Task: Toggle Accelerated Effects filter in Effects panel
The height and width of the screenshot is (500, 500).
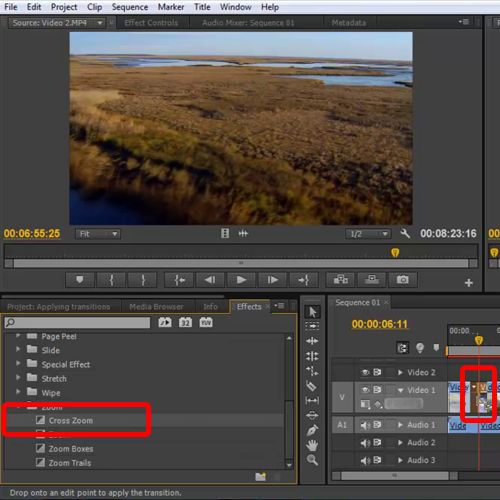Action: tap(165, 322)
